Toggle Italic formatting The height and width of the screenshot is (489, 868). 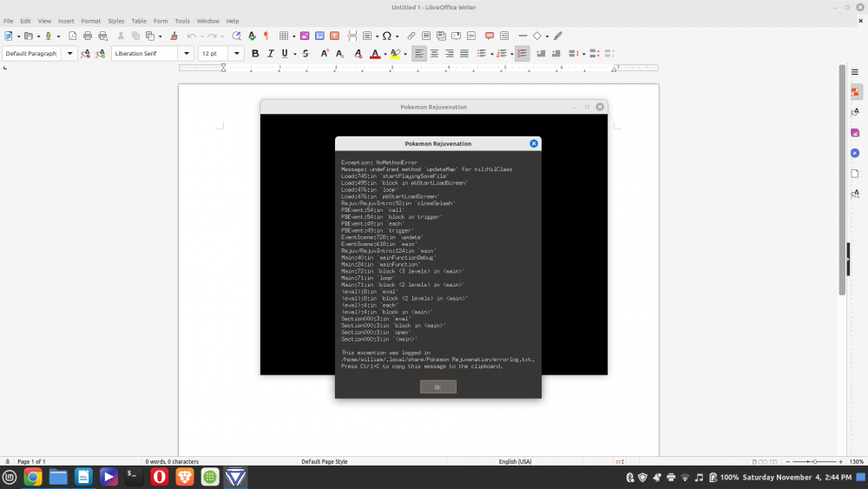click(270, 53)
